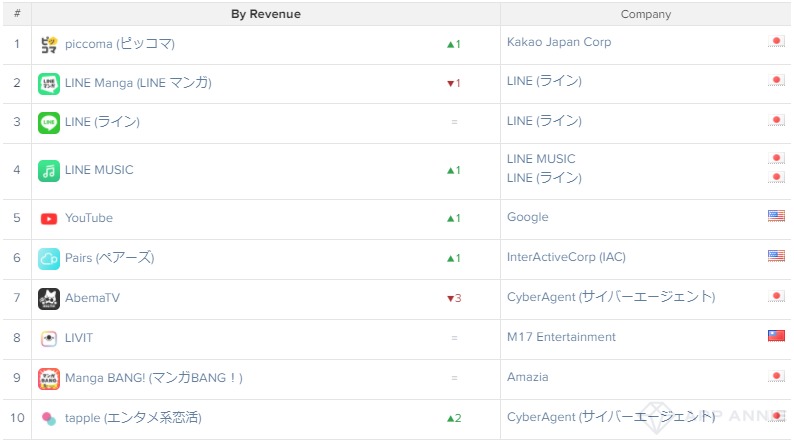Viewport: 794px width, 442px height.
Task: Click Japan flag in LINE Manga row
Action: pyautogui.click(x=776, y=81)
